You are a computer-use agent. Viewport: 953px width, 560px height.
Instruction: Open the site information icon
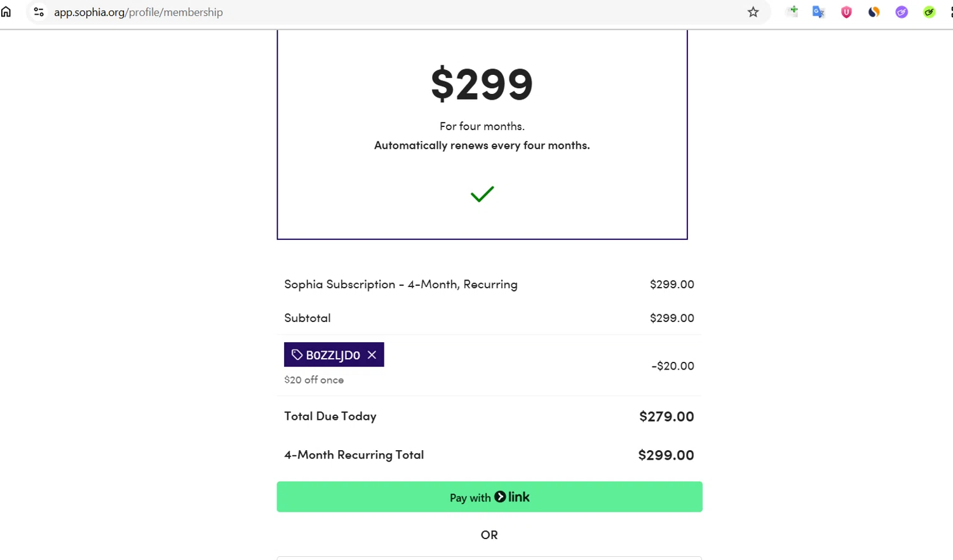pos(39,12)
